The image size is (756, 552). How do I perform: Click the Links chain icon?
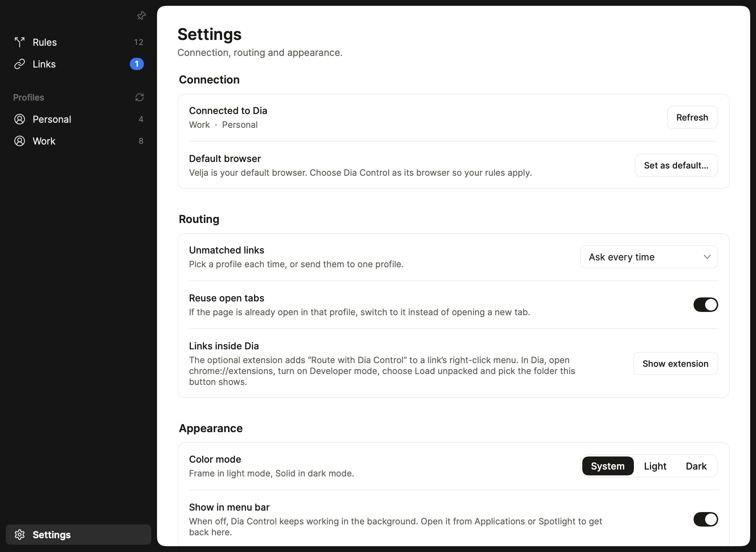pos(20,64)
